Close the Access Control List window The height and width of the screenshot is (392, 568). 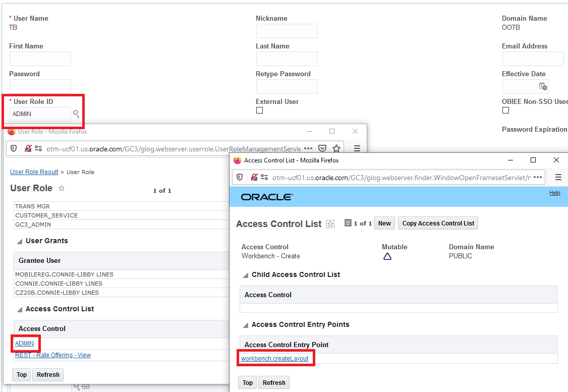click(x=556, y=160)
